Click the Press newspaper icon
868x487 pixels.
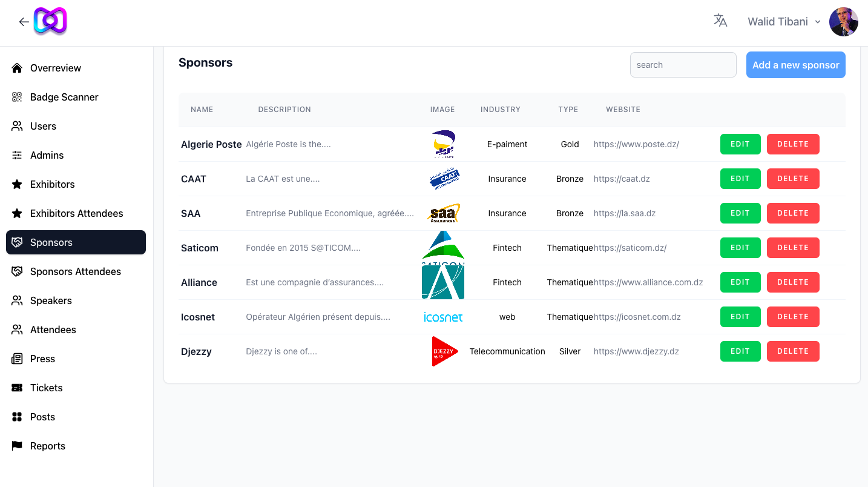pyautogui.click(x=17, y=359)
